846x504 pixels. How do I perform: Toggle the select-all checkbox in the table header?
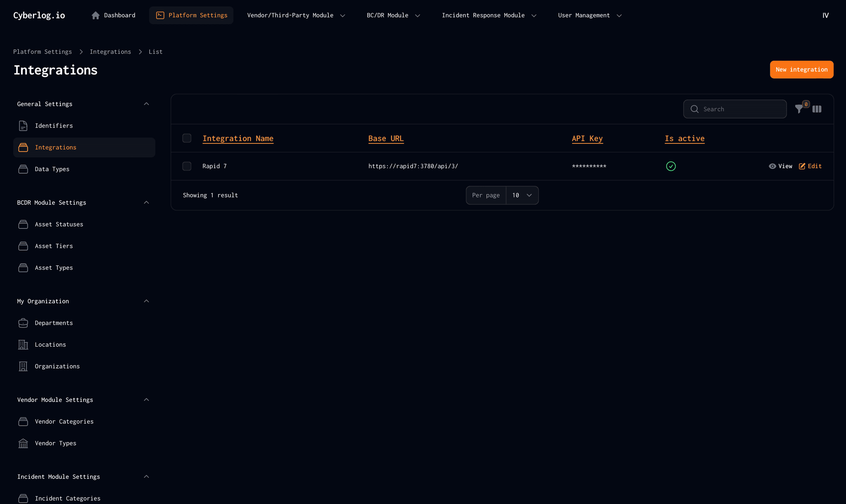187,138
